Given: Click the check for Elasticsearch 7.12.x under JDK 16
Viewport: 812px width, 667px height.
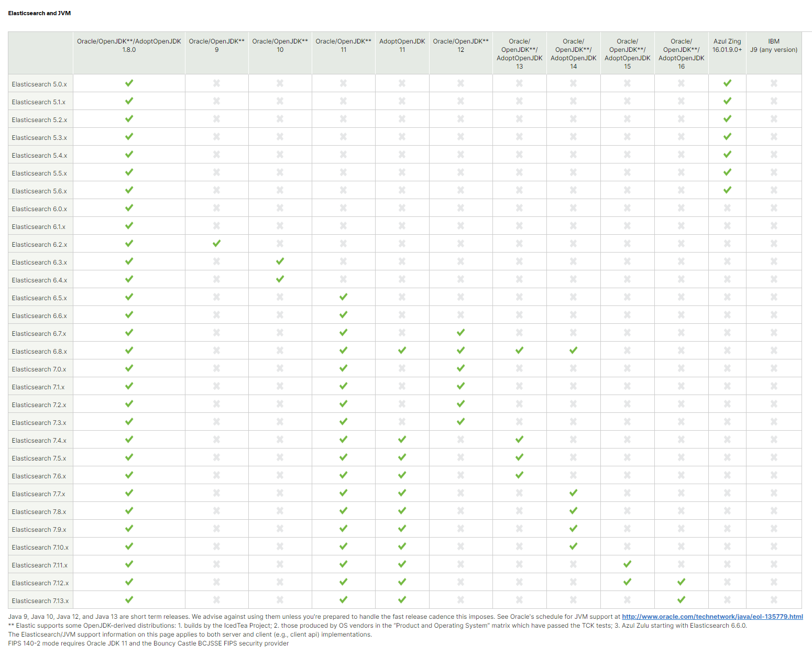Looking at the screenshot, I should tap(681, 582).
